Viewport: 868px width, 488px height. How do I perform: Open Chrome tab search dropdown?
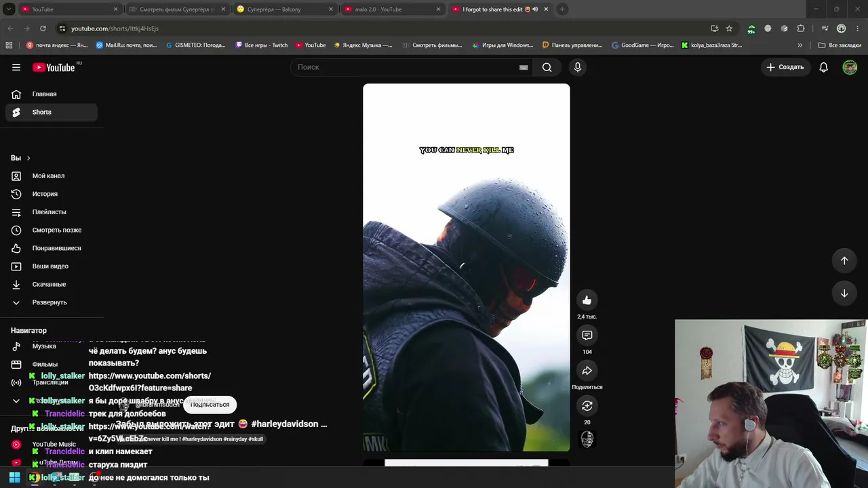click(x=9, y=9)
